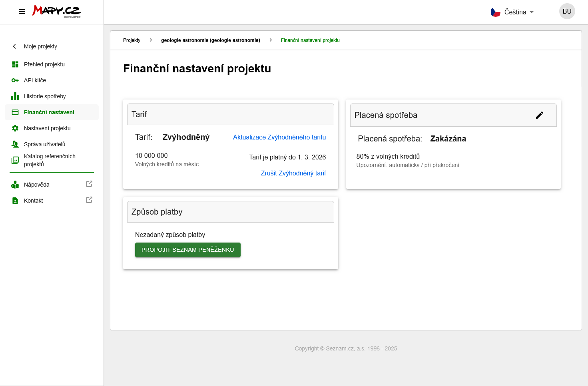Click the Czech flag icon
The width and height of the screenshot is (588, 386).
496,12
